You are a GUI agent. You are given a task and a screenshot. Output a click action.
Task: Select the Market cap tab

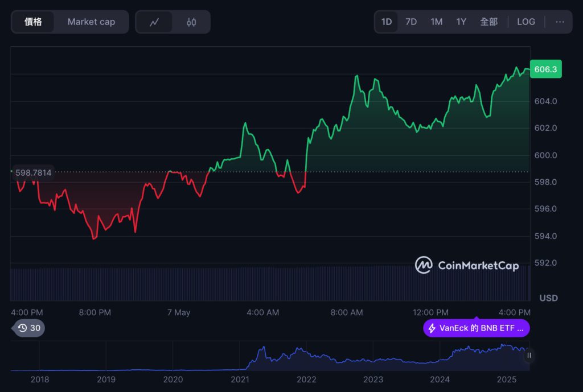pyautogui.click(x=91, y=22)
